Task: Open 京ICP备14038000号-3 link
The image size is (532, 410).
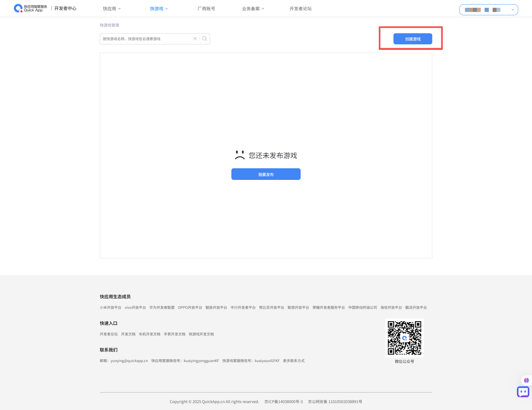Action: [283, 402]
